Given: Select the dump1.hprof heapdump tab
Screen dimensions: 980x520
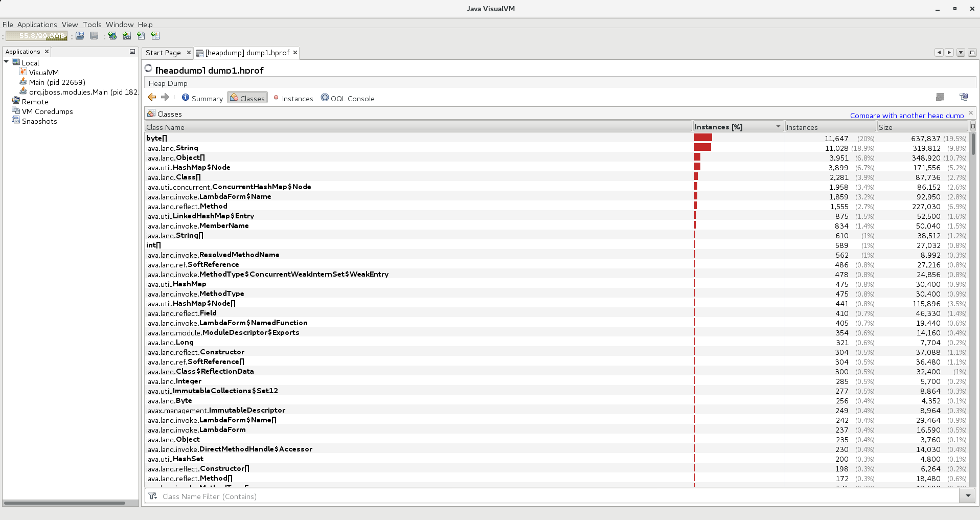Looking at the screenshot, I should click(x=247, y=53).
